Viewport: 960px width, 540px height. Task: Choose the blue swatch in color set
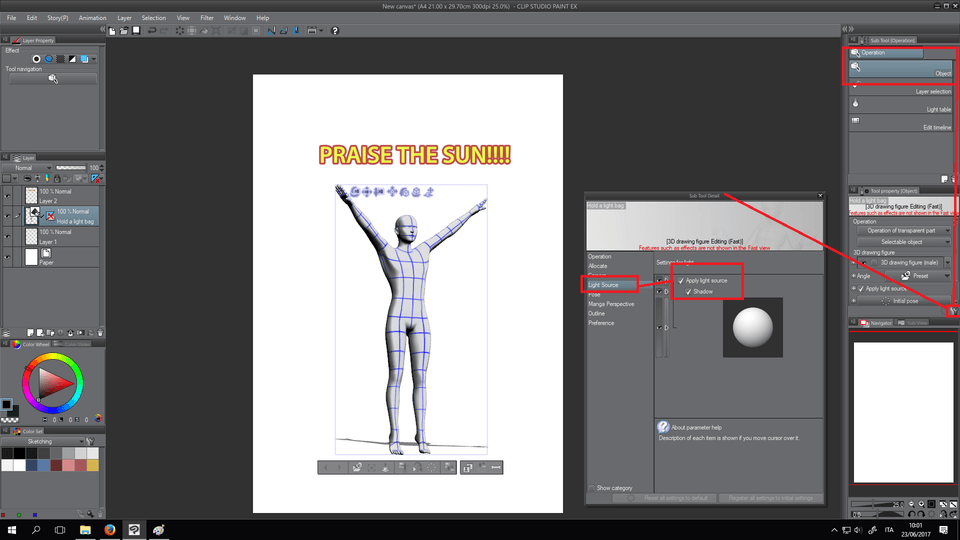click(x=43, y=466)
